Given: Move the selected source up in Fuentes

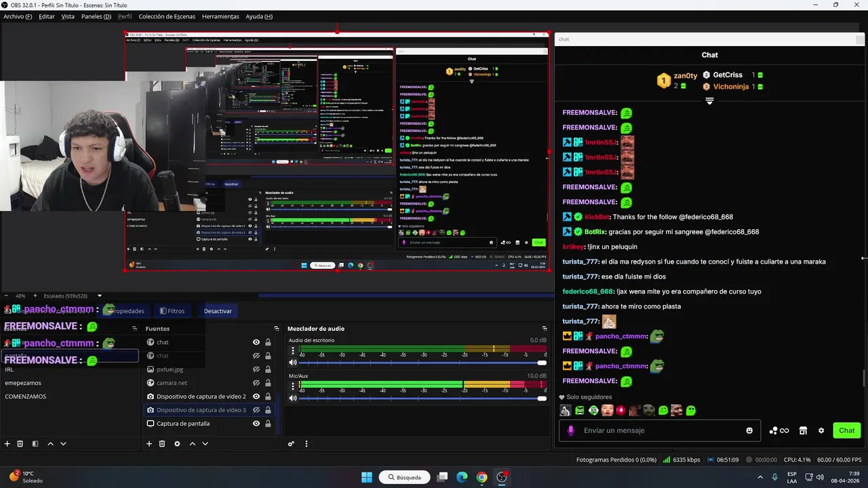Looking at the screenshot, I should (192, 444).
